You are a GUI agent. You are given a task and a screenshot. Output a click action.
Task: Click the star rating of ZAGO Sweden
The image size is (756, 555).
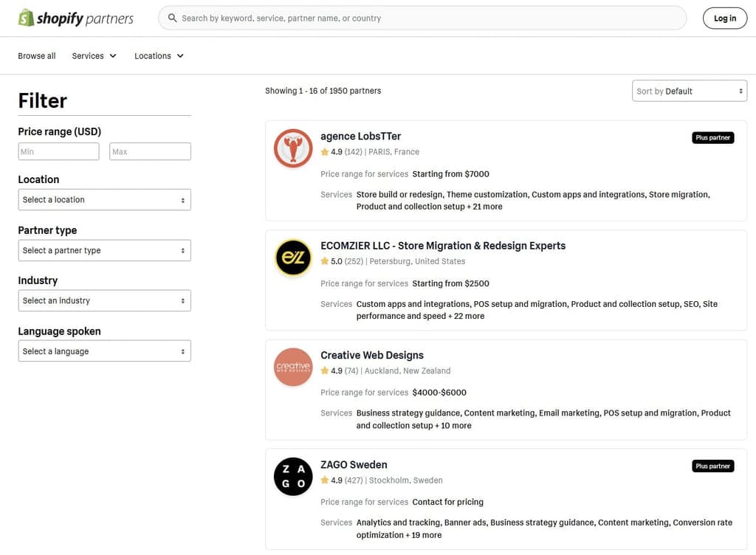(325, 480)
